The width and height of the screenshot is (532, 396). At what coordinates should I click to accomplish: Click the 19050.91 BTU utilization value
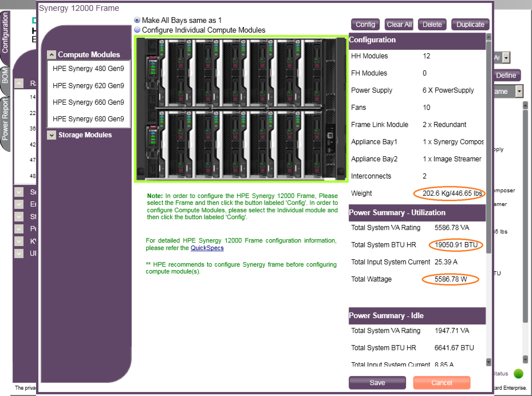(x=456, y=245)
